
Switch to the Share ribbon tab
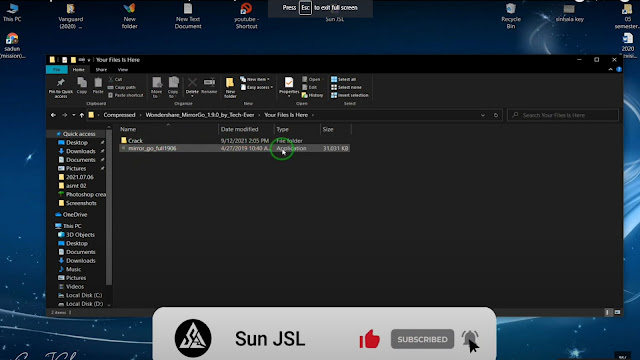point(101,70)
